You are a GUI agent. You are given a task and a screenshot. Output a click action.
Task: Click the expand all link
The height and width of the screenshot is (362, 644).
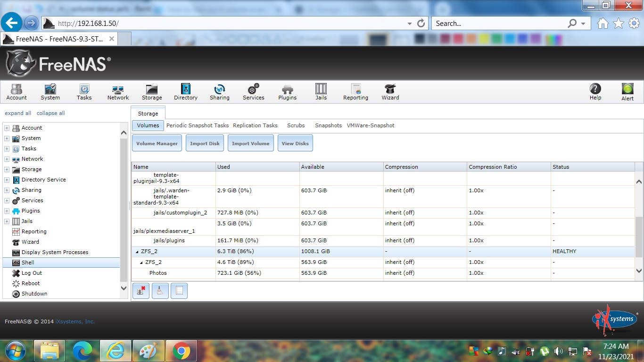[18, 113]
